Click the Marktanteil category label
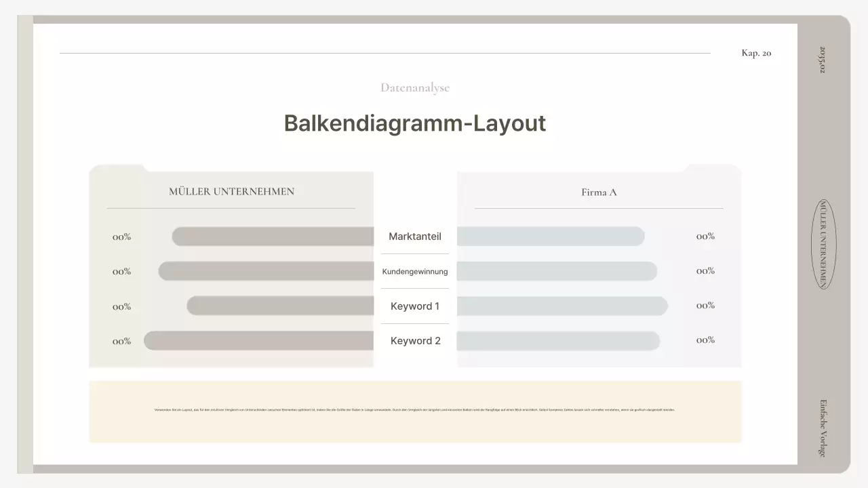 [x=415, y=237]
